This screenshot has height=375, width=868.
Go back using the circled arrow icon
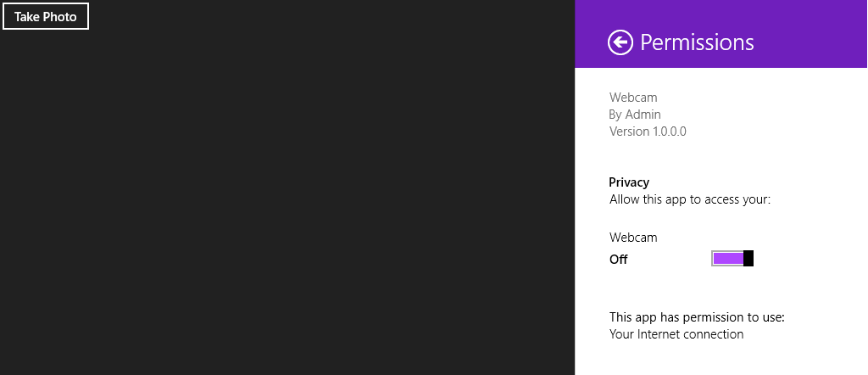coord(620,42)
